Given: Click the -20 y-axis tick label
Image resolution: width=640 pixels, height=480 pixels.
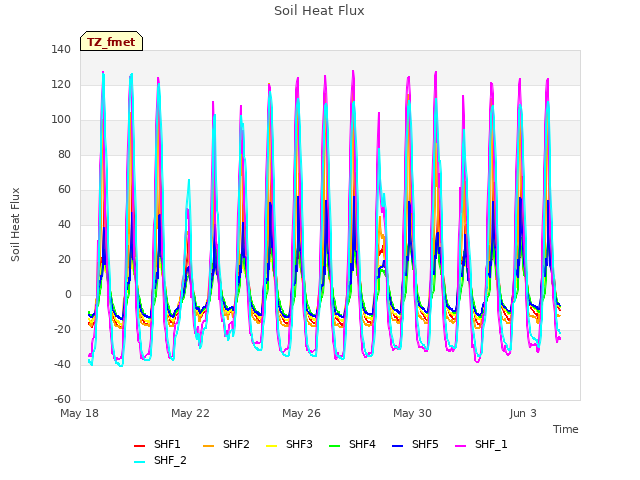Looking at the screenshot, I should pos(62,329).
